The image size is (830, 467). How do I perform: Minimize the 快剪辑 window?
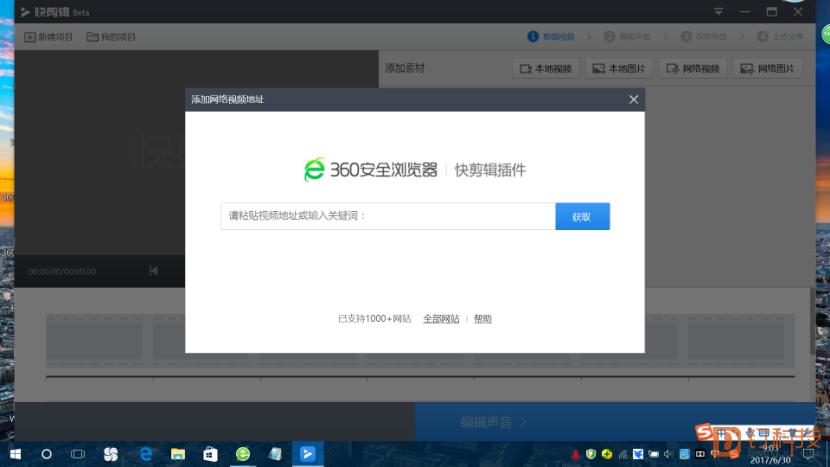[745, 12]
